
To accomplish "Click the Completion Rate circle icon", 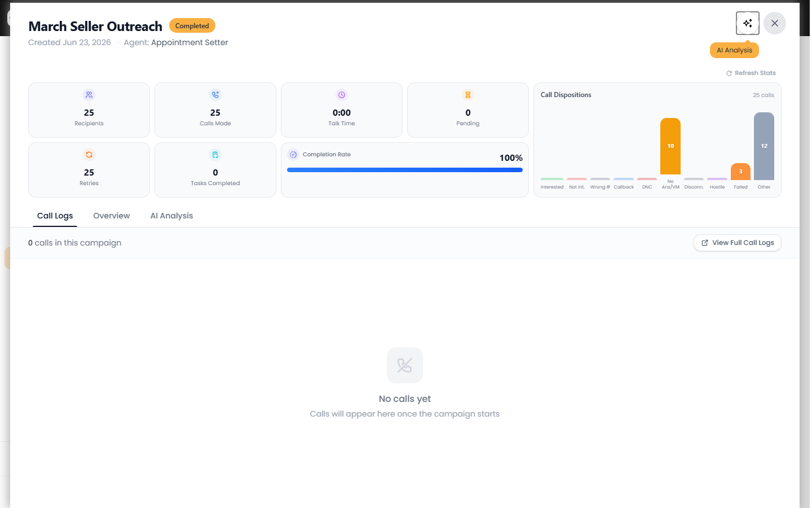I will click(293, 155).
